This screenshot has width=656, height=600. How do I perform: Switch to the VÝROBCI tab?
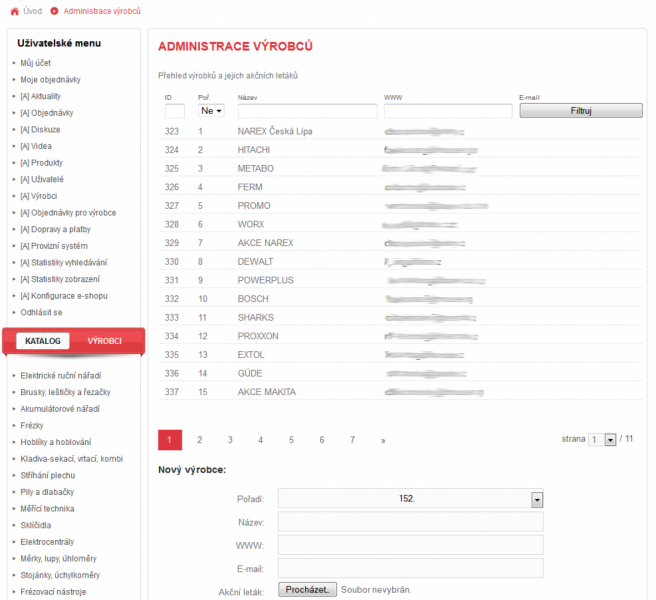(x=105, y=341)
